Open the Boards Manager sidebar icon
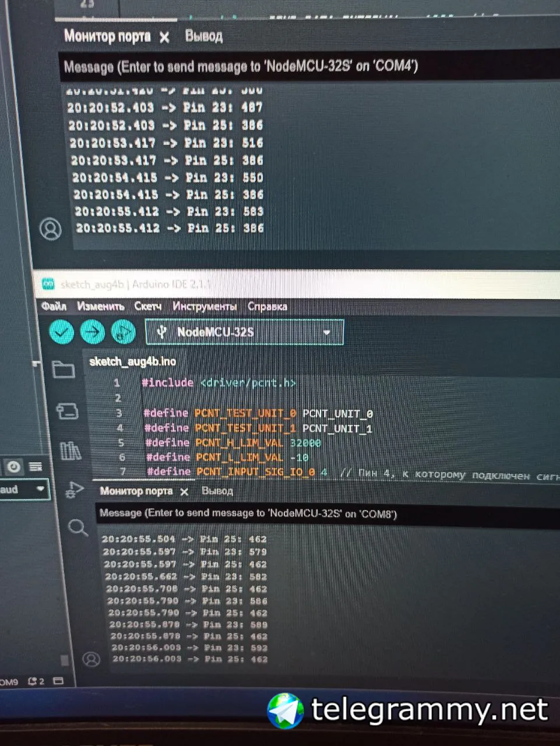The height and width of the screenshot is (746, 560). click(66, 411)
